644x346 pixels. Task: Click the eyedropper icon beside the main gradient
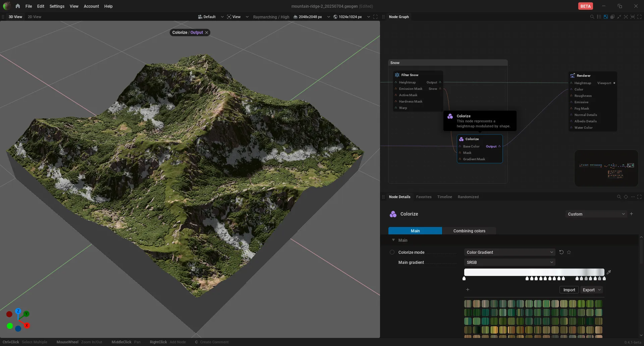(609, 272)
